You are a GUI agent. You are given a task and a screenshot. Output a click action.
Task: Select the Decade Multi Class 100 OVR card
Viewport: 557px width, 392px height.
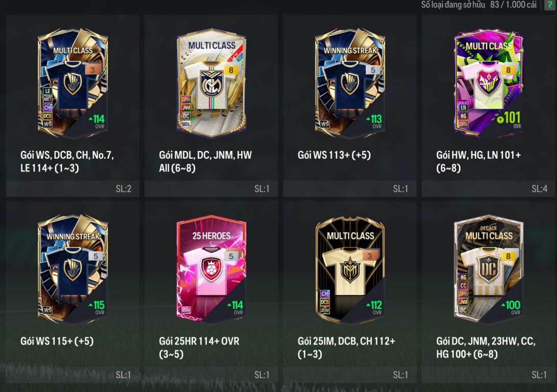pyautogui.click(x=489, y=269)
